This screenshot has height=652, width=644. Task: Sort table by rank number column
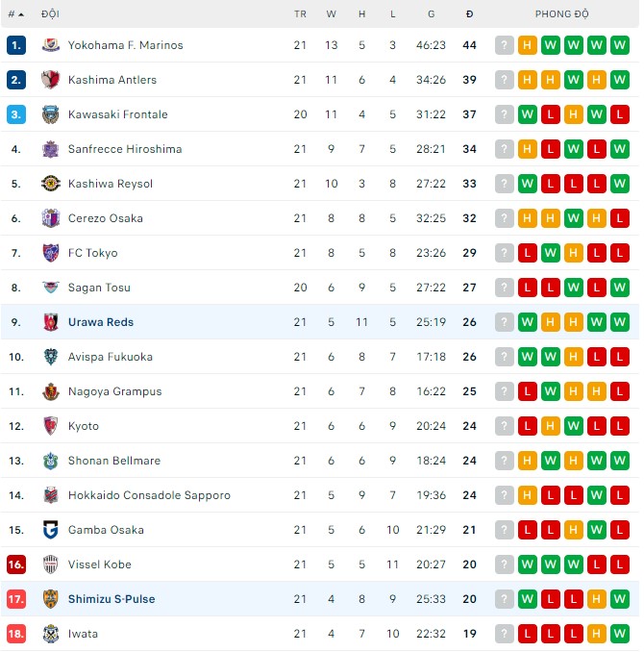click(15, 14)
